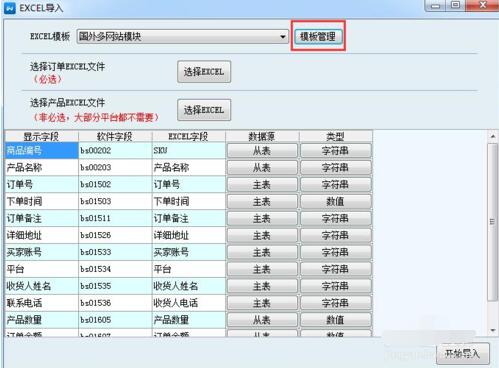Toggle 从表 data source in 产品数量 row
The image size is (499, 368).
tap(262, 320)
